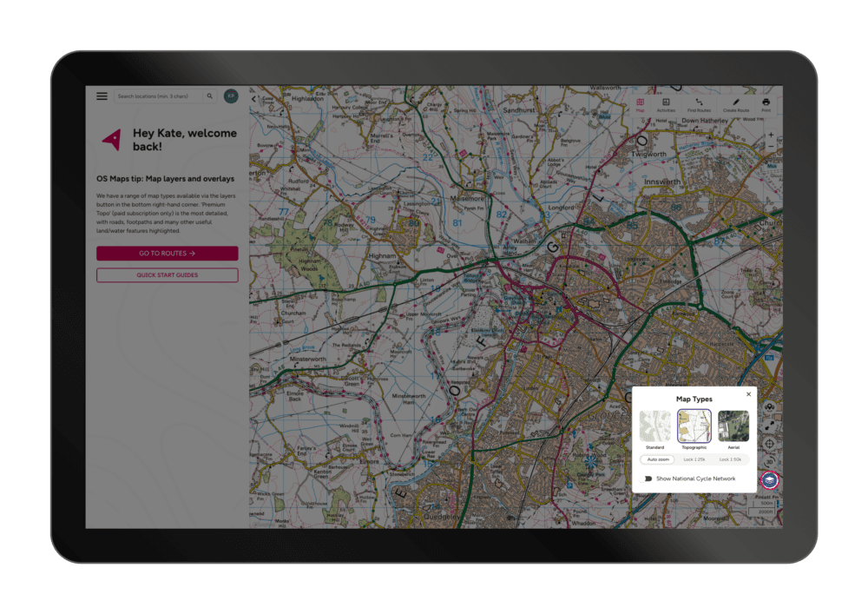Open the QUICK START GUIDES
868x614 pixels.
[168, 274]
